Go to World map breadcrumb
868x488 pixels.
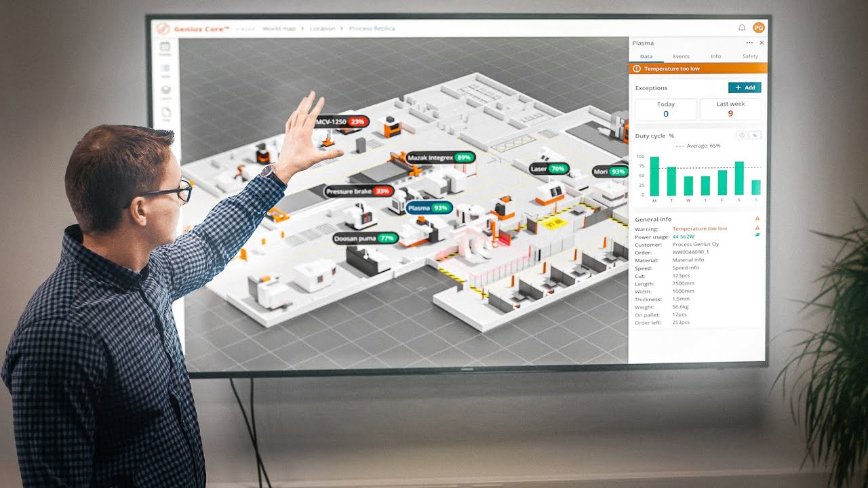coord(279,28)
